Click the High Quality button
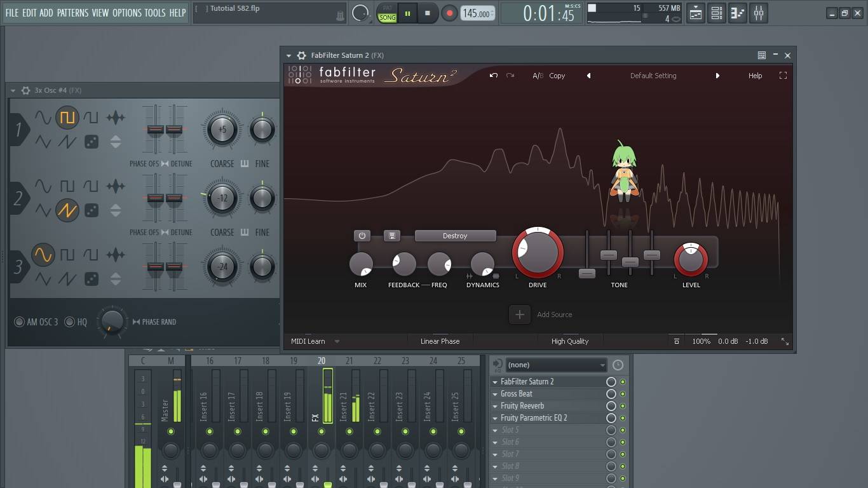The image size is (868, 488). point(570,341)
